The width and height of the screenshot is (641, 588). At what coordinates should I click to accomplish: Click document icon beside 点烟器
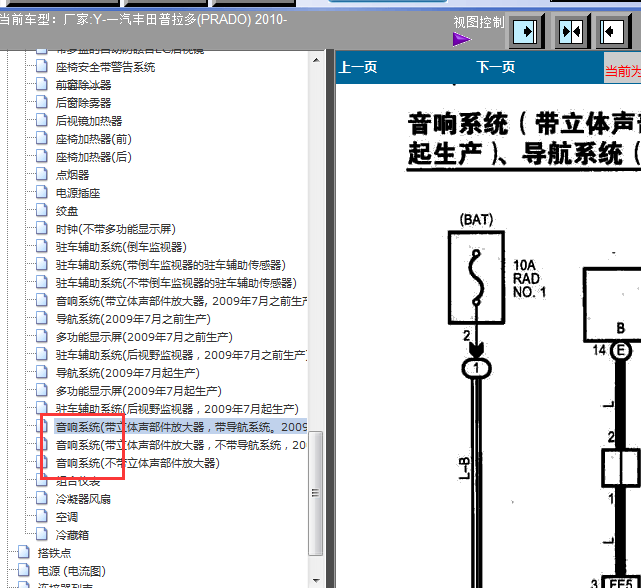coord(42,174)
